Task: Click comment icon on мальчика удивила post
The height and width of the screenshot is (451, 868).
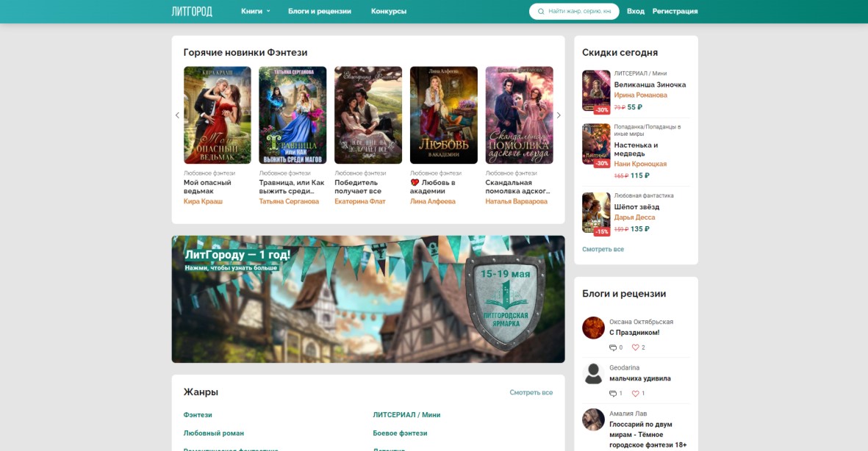Action: [612, 394]
